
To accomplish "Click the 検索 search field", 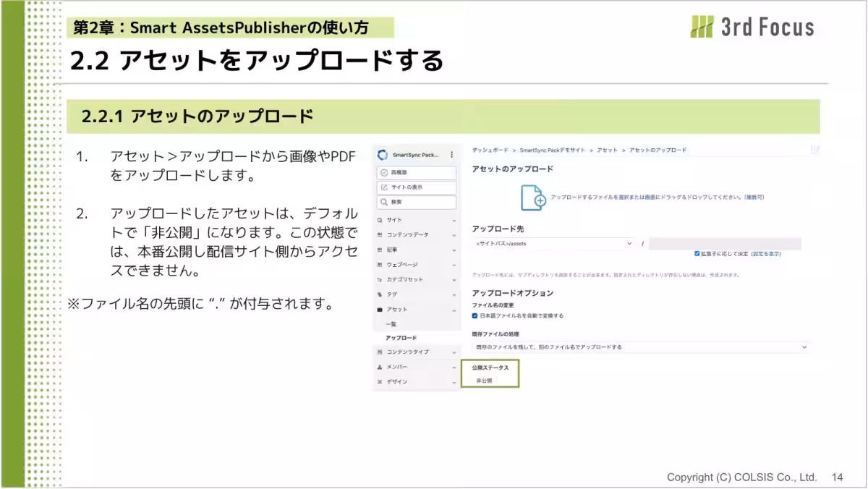I will pyautogui.click(x=417, y=203).
